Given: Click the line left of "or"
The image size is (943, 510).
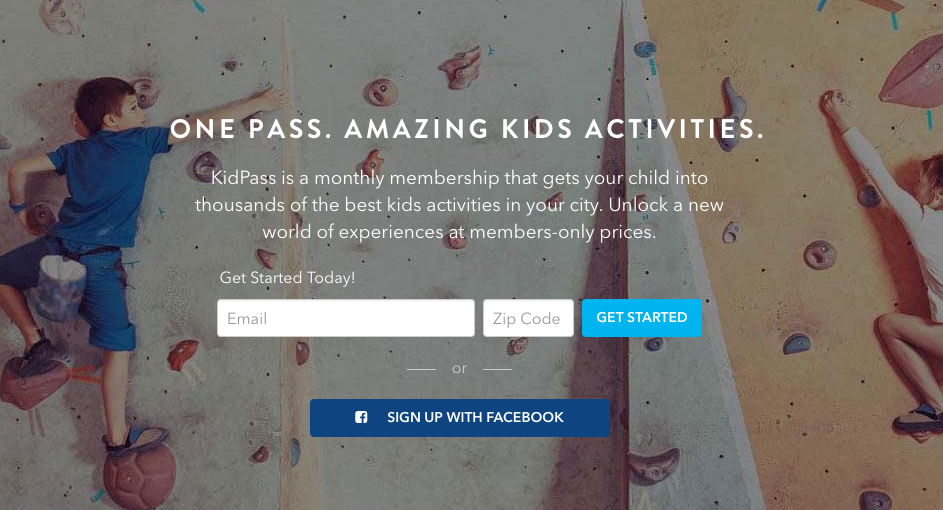Looking at the screenshot, I should click(422, 369).
